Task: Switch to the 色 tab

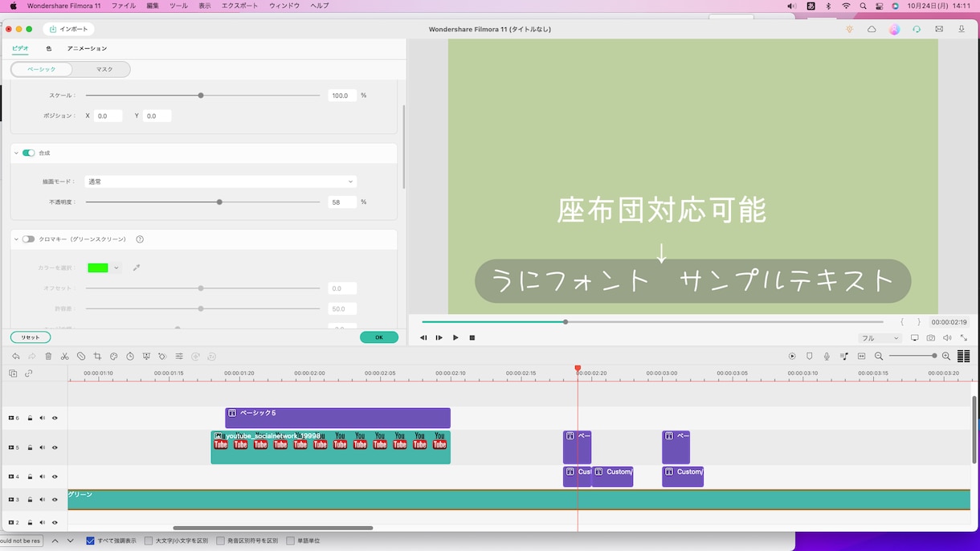Action: coord(48,48)
